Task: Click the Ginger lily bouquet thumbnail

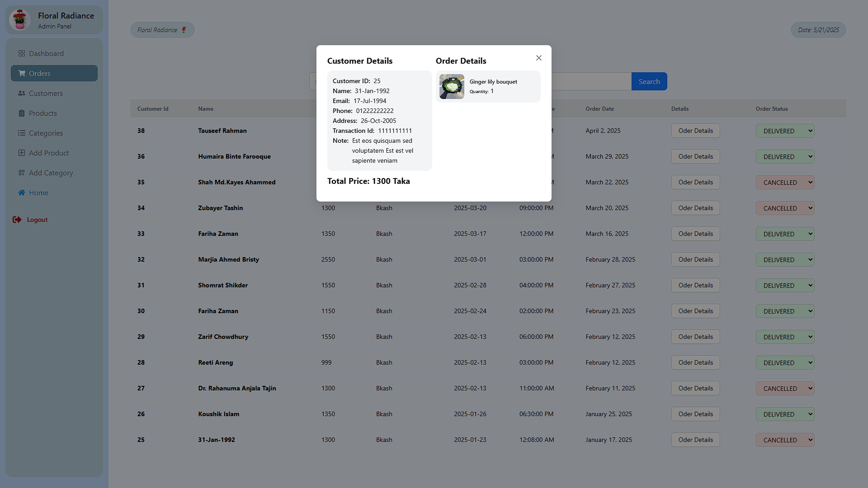Action: coord(452,86)
